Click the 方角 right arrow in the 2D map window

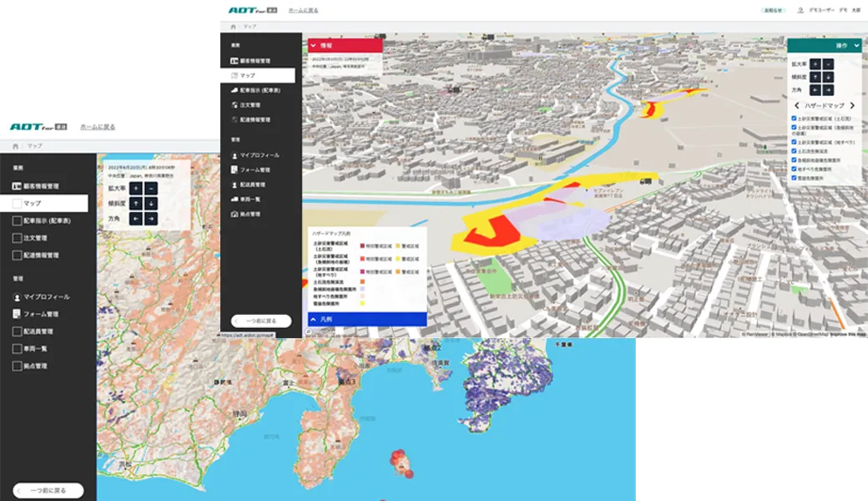[150, 219]
